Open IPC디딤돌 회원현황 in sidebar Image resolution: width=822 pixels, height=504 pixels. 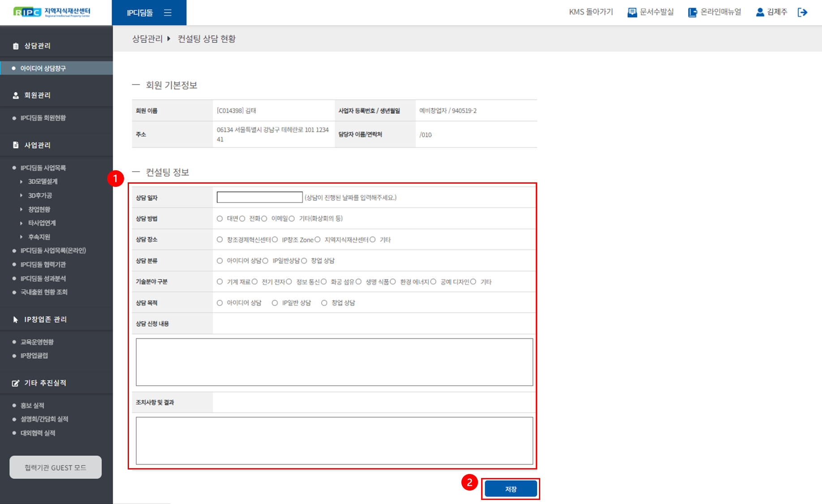click(43, 118)
